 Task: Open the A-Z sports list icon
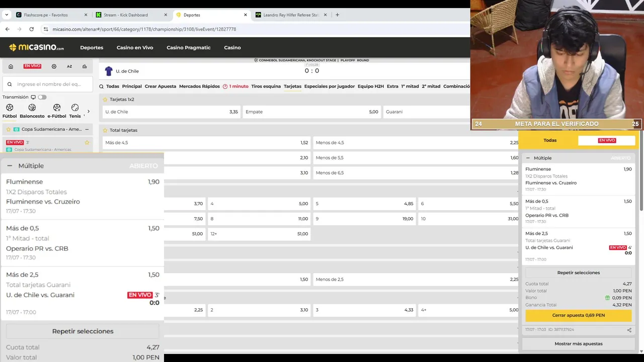69,66
